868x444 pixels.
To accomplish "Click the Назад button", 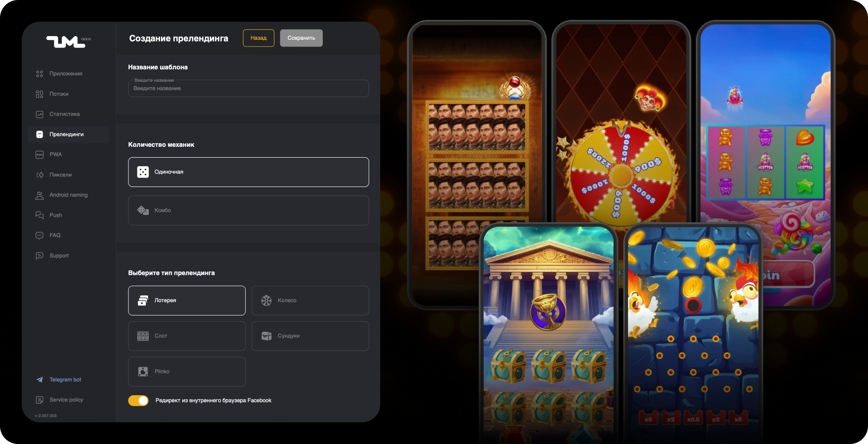I will (259, 38).
